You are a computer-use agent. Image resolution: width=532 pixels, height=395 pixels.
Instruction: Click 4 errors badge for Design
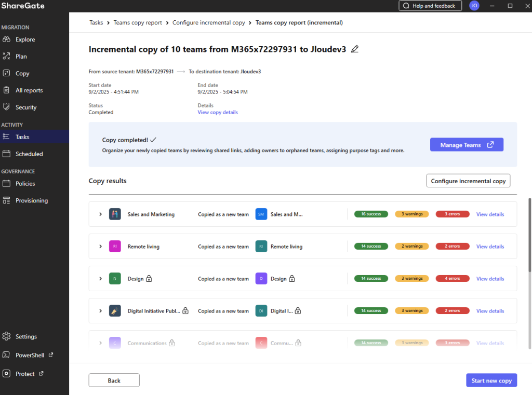[453, 279]
